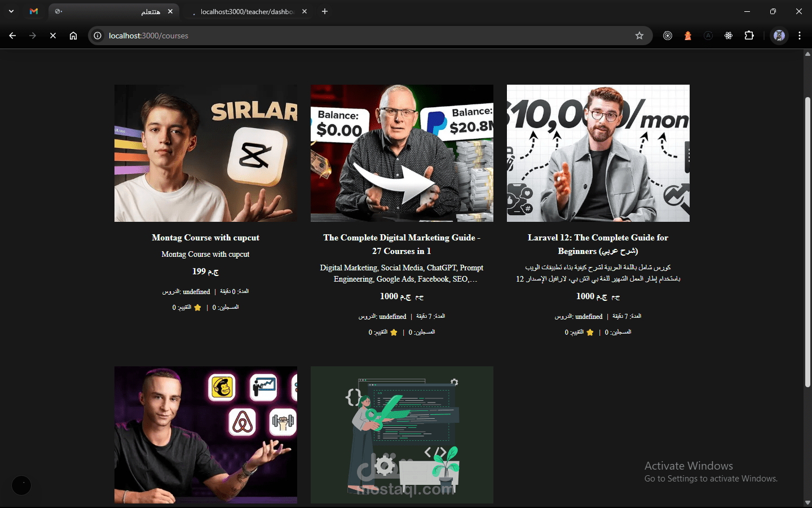This screenshot has width=812, height=508.
Task: Open a new browser tab
Action: (325, 11)
